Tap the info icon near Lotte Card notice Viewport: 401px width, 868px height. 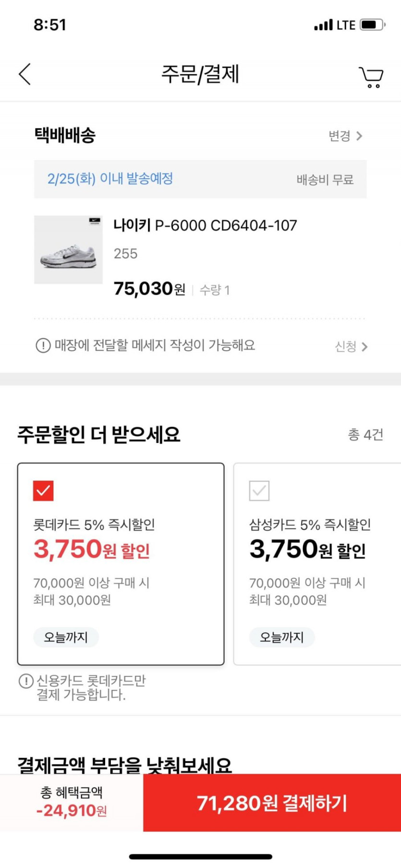(x=25, y=681)
